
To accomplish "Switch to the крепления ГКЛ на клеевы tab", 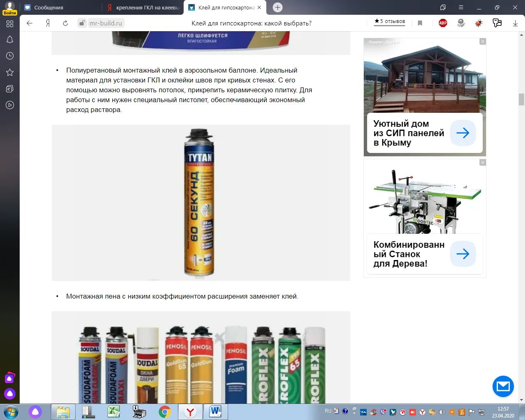I will (x=142, y=7).
